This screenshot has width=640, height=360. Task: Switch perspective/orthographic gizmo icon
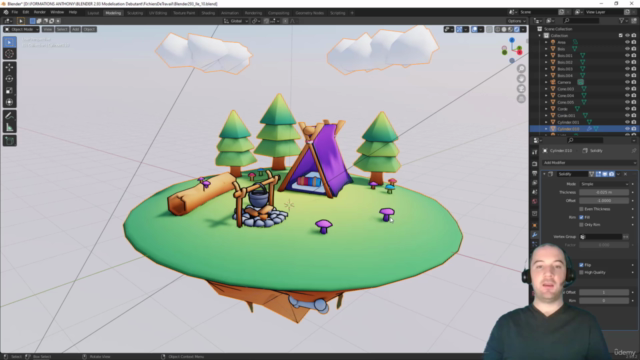(x=521, y=99)
